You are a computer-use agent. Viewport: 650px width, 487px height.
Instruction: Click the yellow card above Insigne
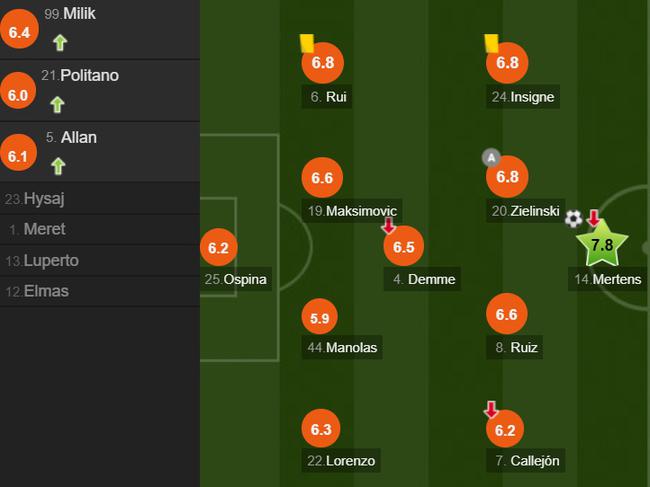(x=491, y=42)
